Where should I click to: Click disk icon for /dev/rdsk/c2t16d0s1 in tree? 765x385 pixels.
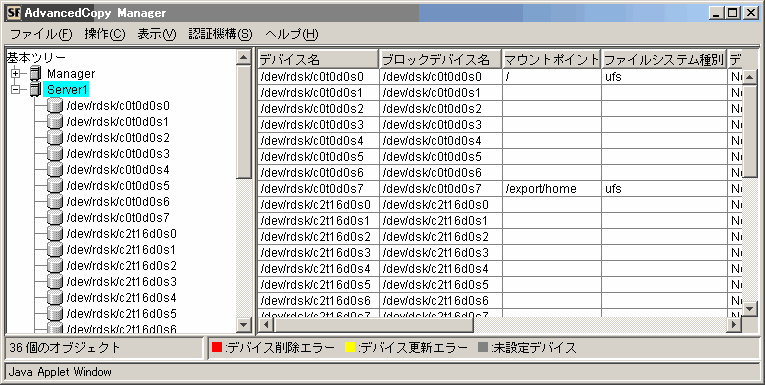pyautogui.click(x=55, y=250)
